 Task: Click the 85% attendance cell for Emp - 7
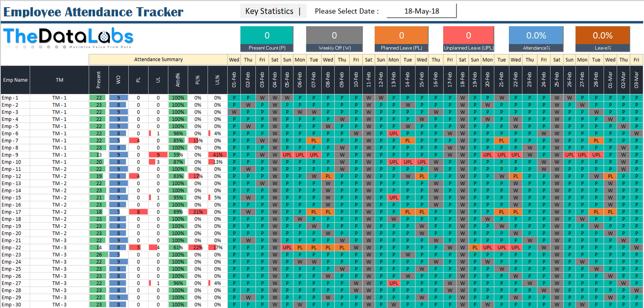[178, 141]
